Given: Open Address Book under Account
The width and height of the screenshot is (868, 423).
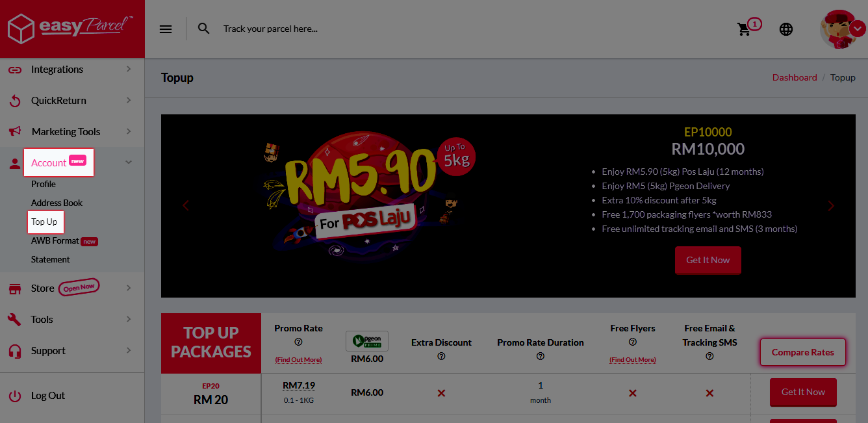Looking at the screenshot, I should coord(57,203).
